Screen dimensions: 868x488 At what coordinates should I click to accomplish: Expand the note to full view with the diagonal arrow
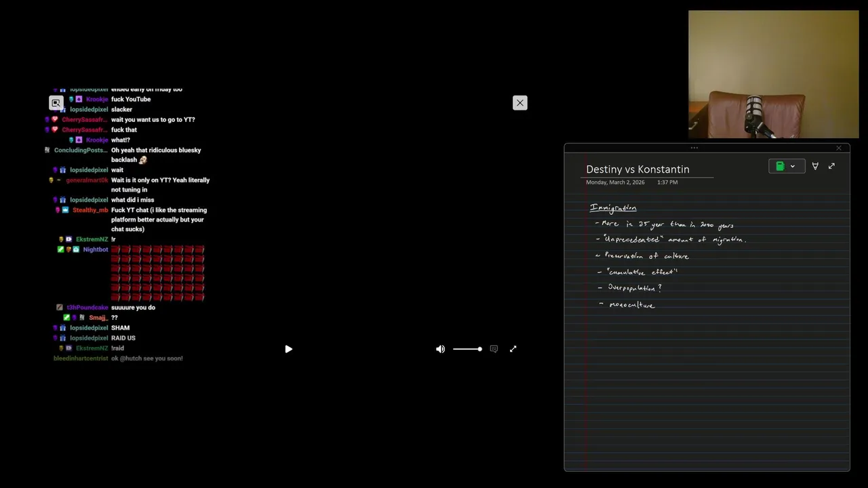(831, 166)
